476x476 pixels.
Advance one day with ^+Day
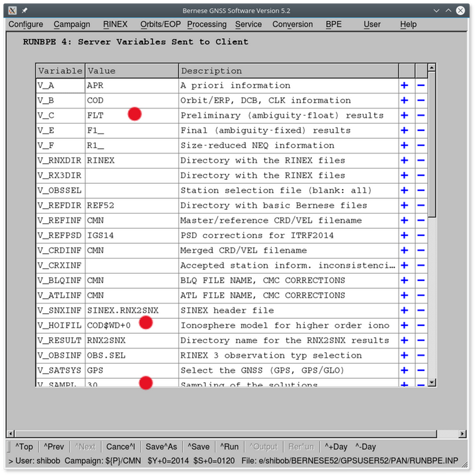[336, 447]
